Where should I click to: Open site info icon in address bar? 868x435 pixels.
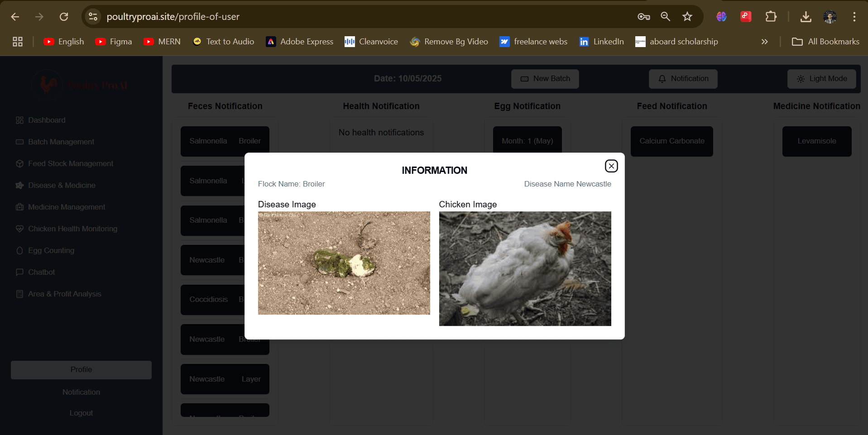[93, 17]
